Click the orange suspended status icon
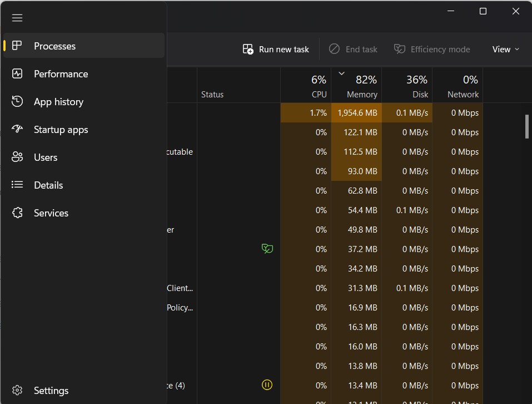Viewport: 532px width, 404px height. (x=267, y=385)
